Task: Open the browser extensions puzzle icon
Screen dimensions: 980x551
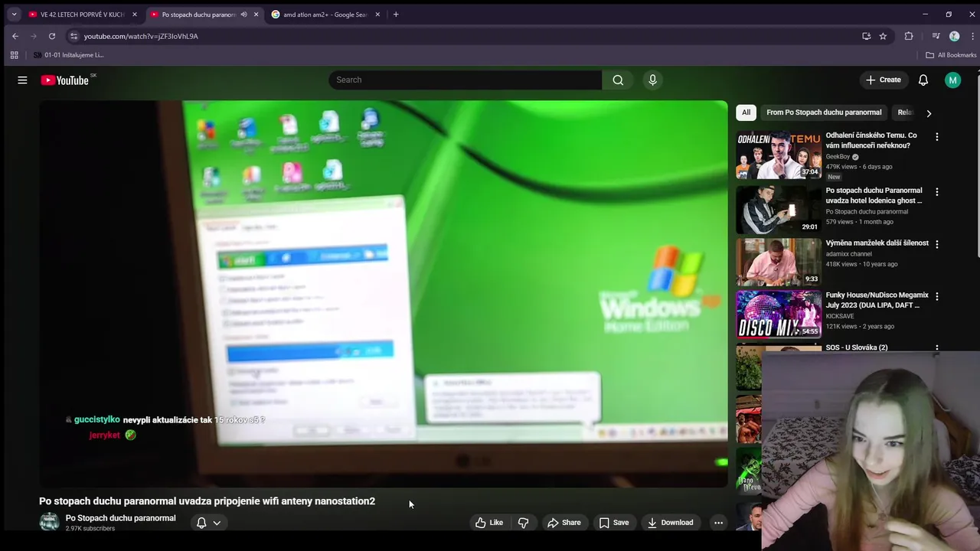Action: [x=909, y=36]
